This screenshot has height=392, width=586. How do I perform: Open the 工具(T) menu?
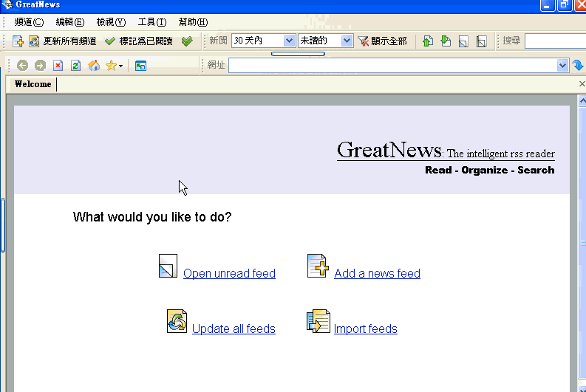pos(152,22)
